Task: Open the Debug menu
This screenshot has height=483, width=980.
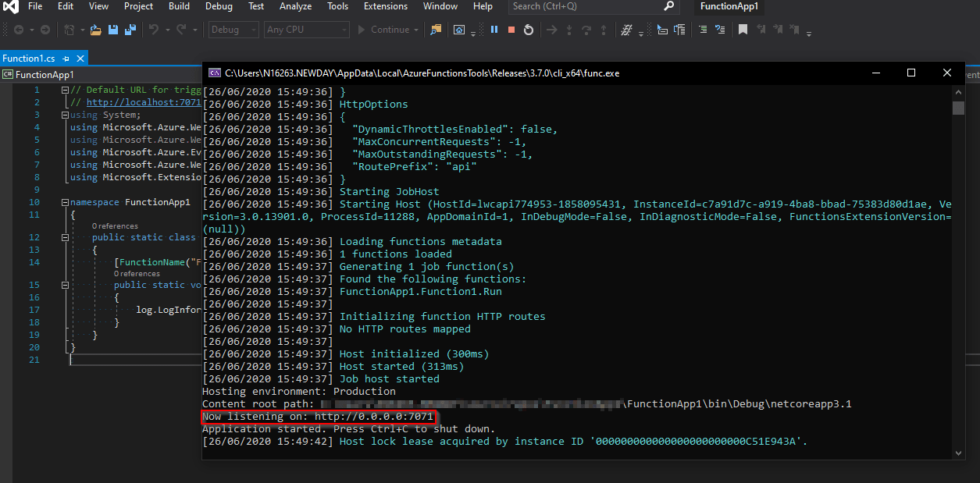Action: 219,6
